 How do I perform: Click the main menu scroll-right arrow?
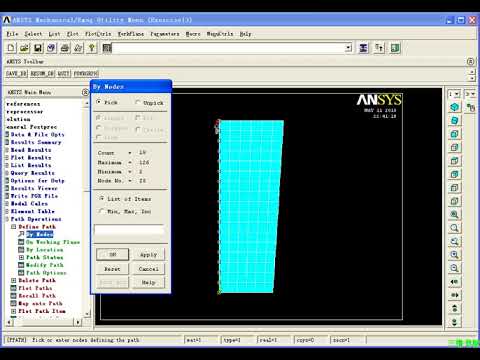coord(78,322)
